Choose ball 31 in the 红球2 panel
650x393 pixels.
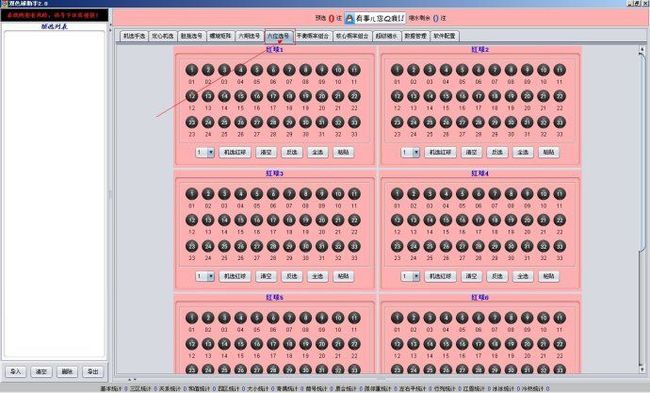point(527,122)
